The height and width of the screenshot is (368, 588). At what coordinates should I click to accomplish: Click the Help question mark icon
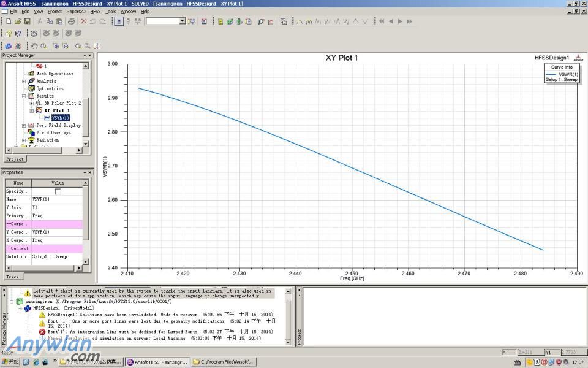coord(9,33)
